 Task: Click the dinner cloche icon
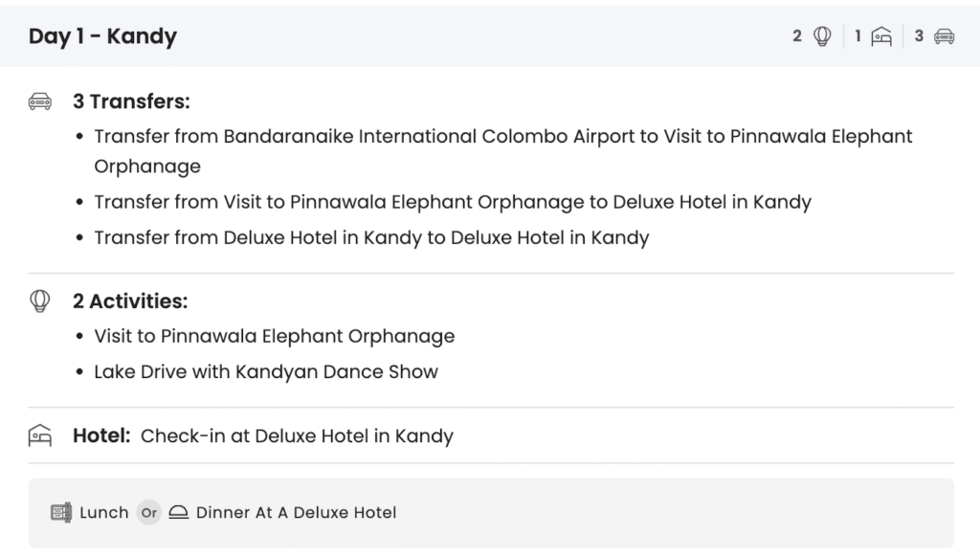tap(178, 513)
